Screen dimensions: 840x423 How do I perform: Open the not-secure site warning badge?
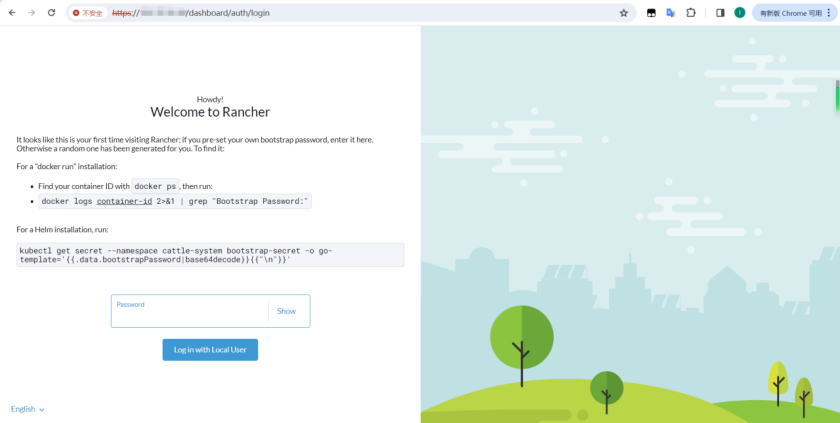88,13
